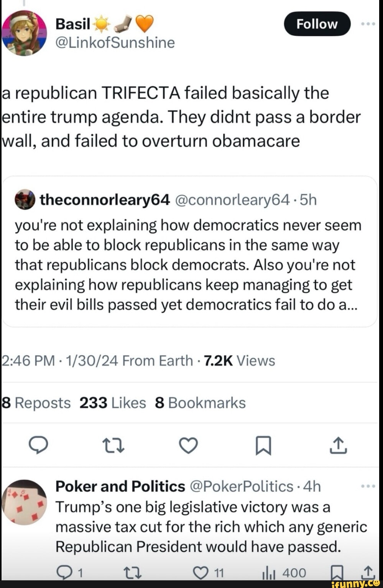
Task: Open the @LinkofSunshine profile handle
Action: pos(115,43)
